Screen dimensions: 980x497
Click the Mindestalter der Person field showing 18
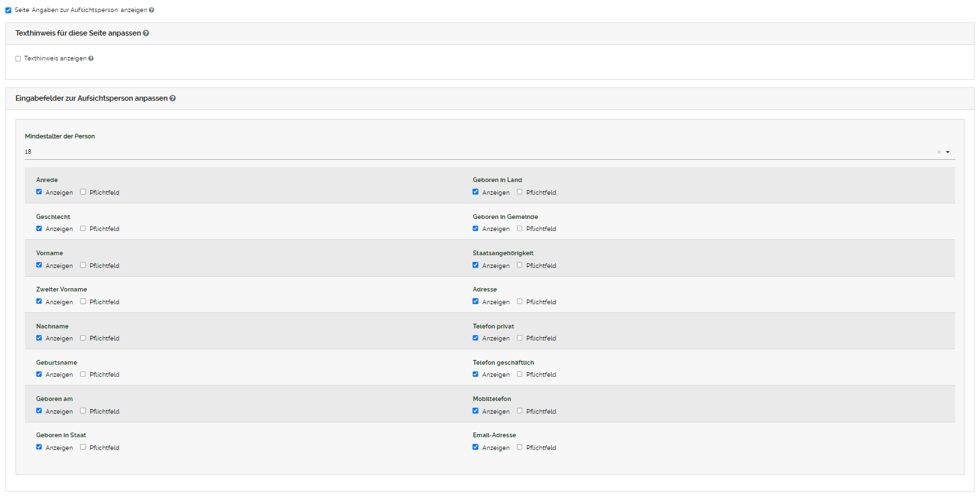(471, 152)
